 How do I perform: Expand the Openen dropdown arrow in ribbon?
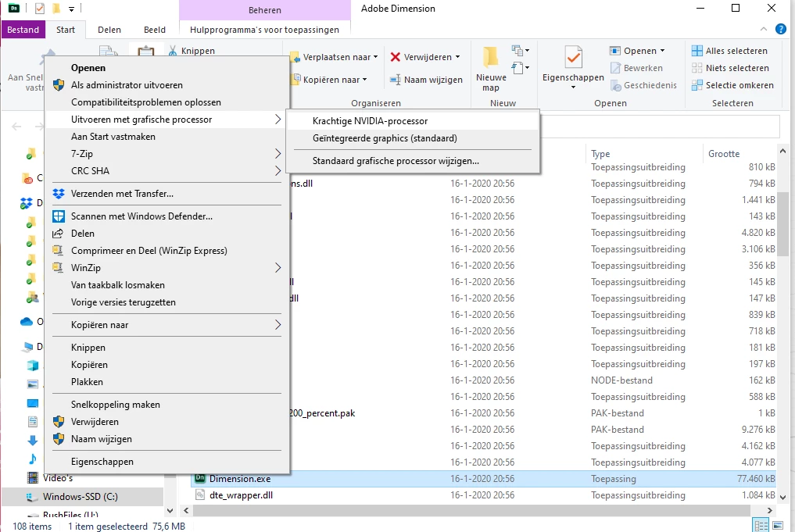click(x=662, y=51)
